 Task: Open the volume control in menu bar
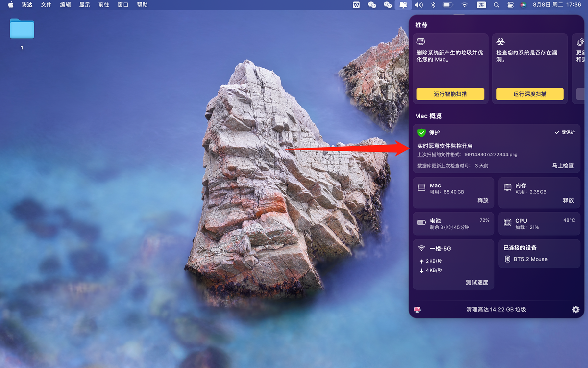[x=418, y=5]
